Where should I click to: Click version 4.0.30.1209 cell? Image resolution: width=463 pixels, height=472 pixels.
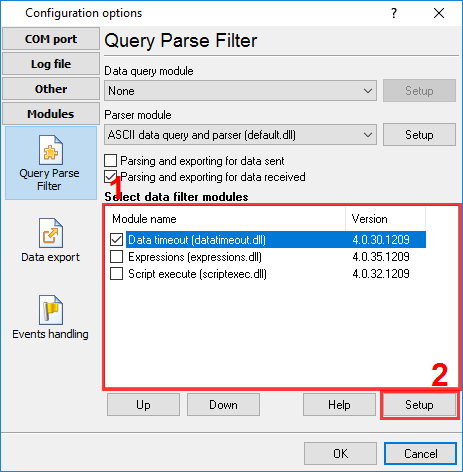pyautogui.click(x=381, y=240)
